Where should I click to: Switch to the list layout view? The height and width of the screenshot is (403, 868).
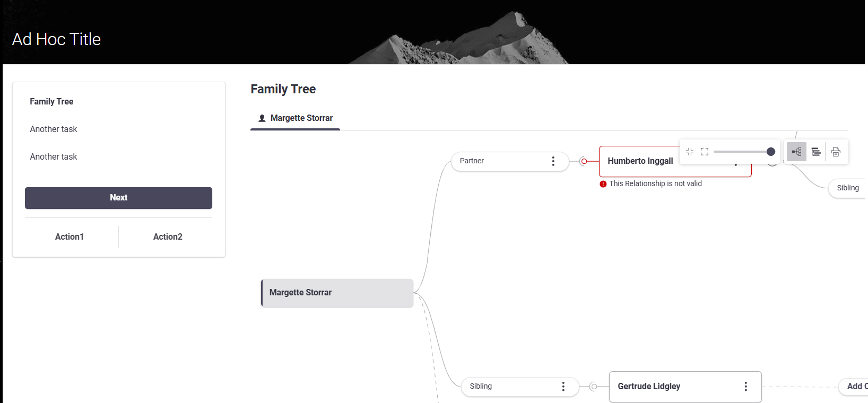click(x=816, y=152)
